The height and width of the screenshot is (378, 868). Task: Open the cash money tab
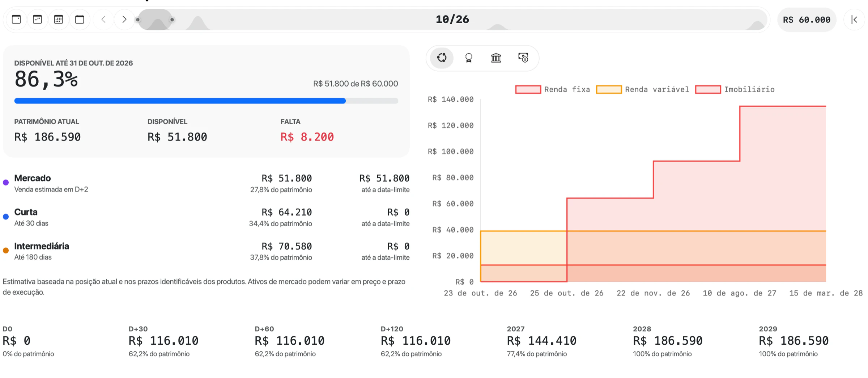pos(523,58)
